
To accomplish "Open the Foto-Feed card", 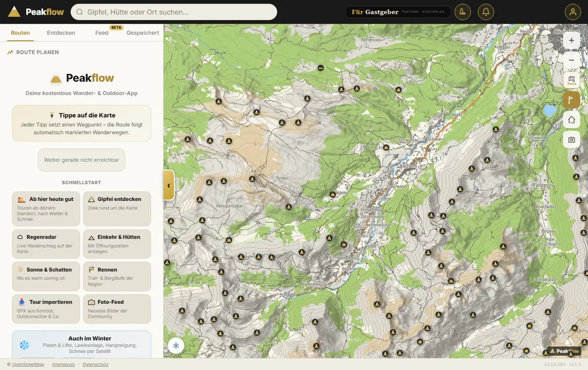I will (117, 309).
